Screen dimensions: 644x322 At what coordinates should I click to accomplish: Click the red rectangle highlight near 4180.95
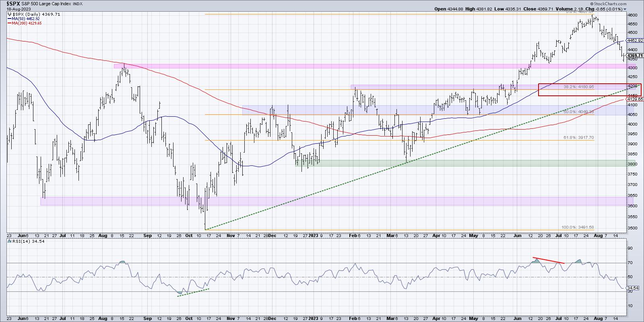click(x=589, y=90)
